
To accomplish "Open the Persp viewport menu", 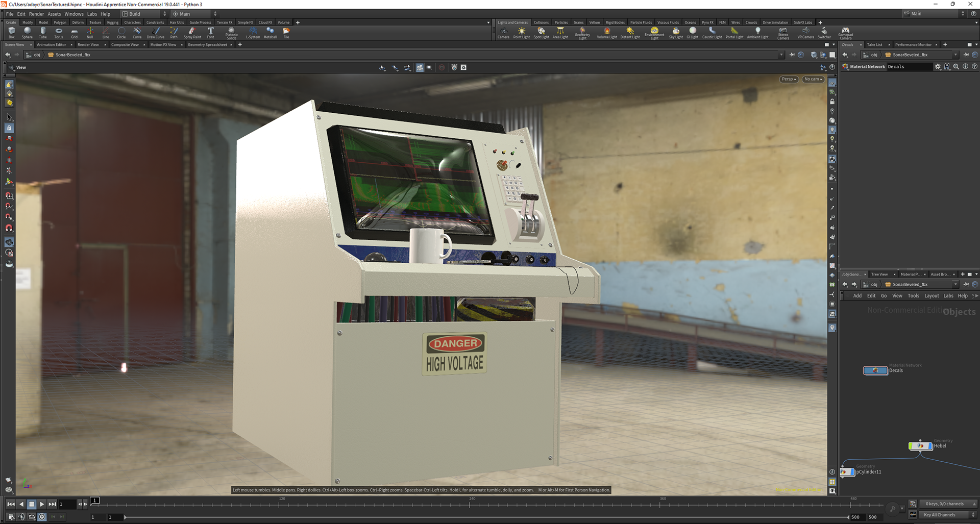I will pyautogui.click(x=789, y=79).
